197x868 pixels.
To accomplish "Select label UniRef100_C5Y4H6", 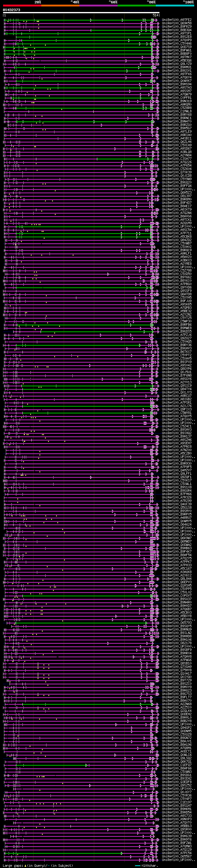I will (177, 43).
